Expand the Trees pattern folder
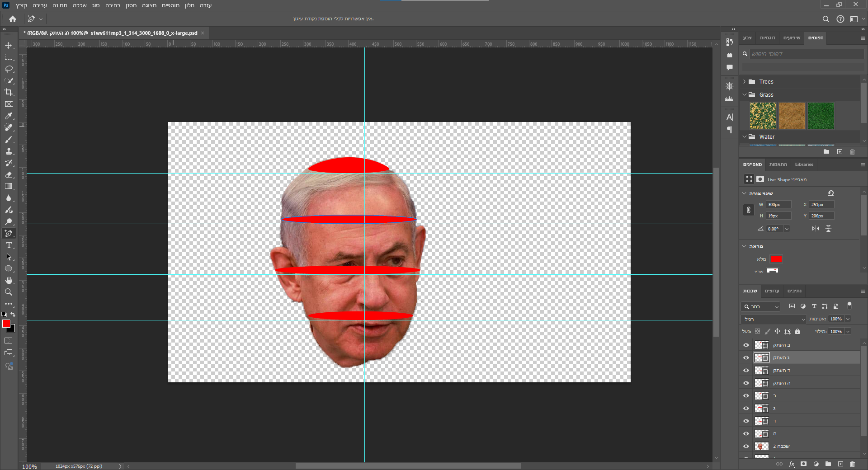The image size is (868, 470). (x=744, y=82)
